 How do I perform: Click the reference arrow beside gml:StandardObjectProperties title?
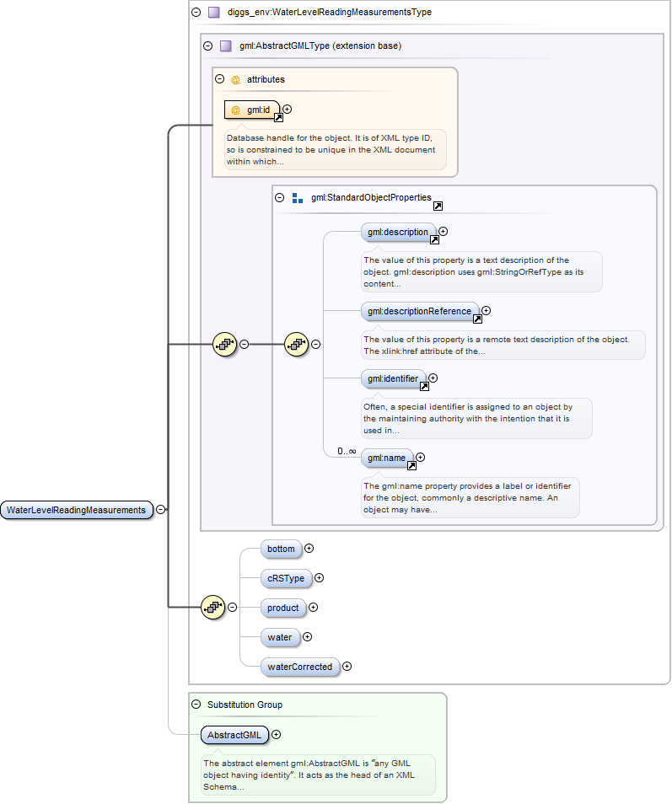click(x=438, y=206)
